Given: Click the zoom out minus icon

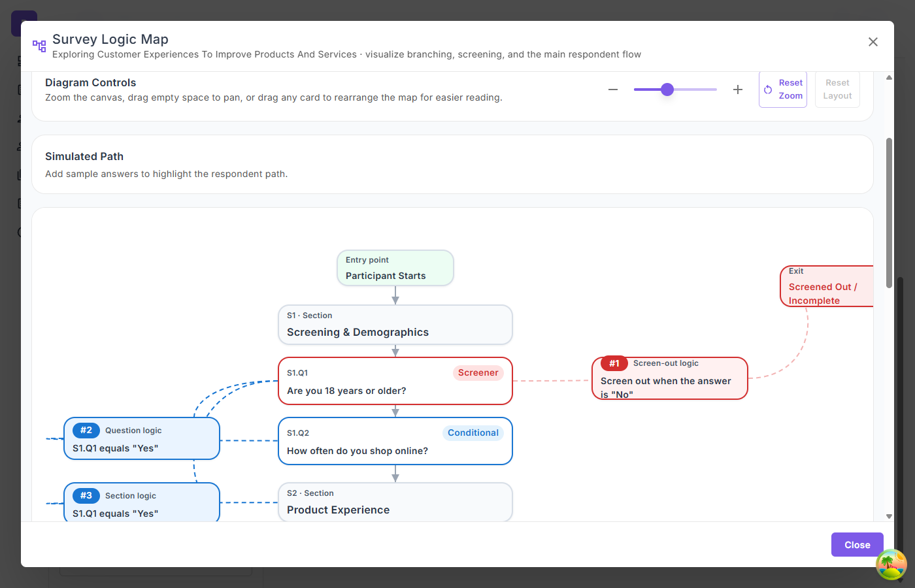Looking at the screenshot, I should [613, 90].
